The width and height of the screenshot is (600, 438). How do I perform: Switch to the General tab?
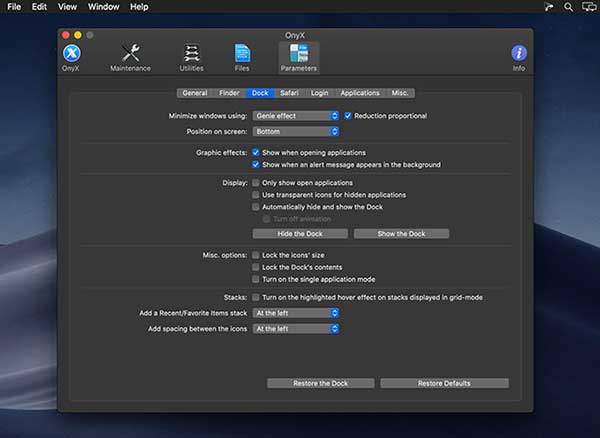pos(195,93)
